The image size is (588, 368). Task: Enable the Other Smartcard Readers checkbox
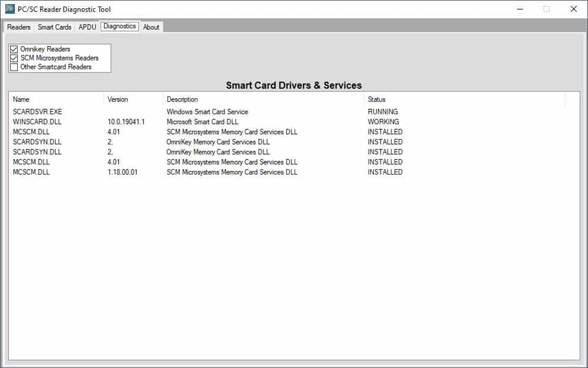click(x=14, y=67)
